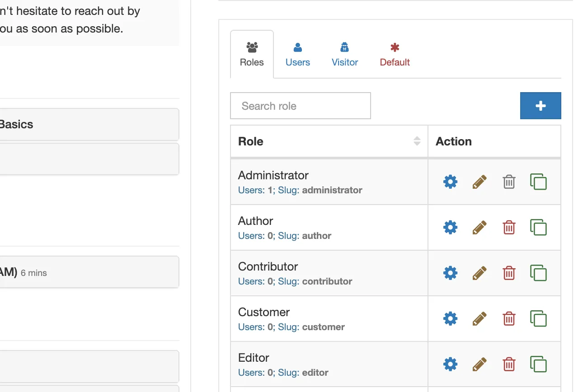Manage the Author role via gear icon

coord(450,227)
